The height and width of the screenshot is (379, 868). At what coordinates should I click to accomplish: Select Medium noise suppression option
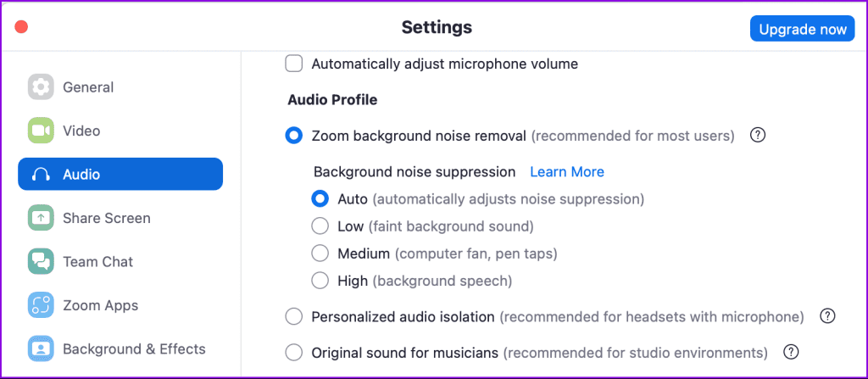tap(320, 253)
